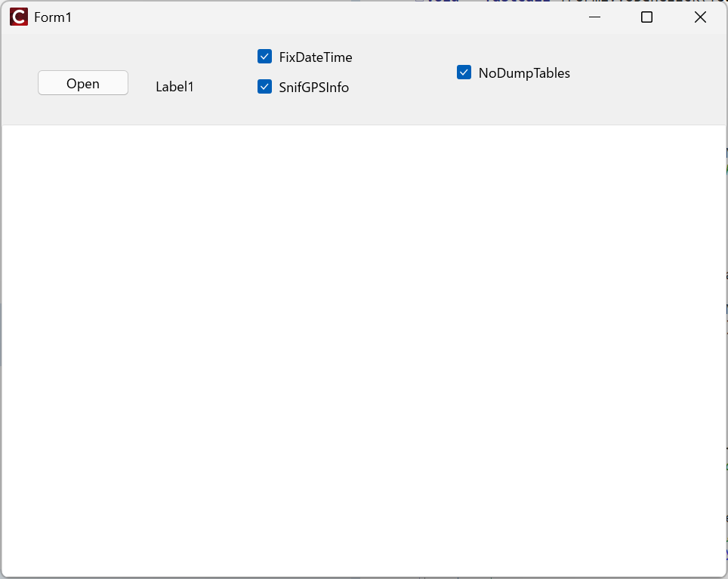
Task: Click the NoDumpTables label text
Action: pos(523,73)
